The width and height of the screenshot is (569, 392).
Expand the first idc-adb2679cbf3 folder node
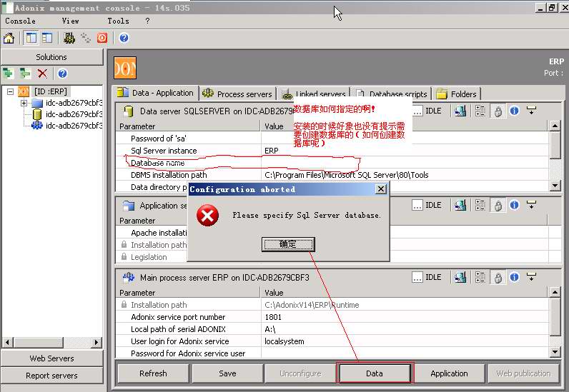pyautogui.click(x=24, y=103)
